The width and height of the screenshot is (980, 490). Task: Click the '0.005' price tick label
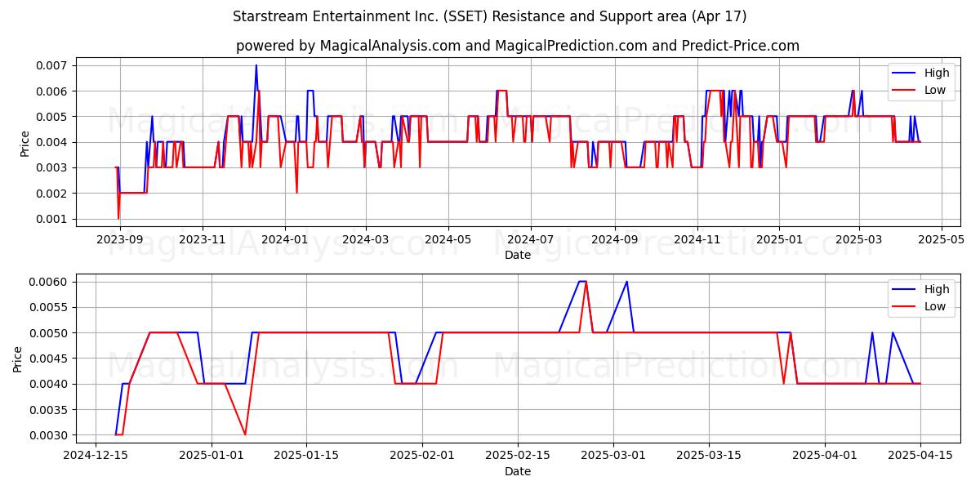53,117
